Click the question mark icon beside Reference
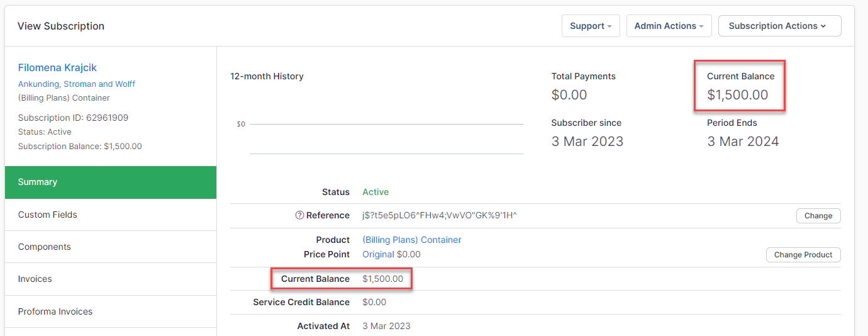This screenshot has height=336, width=868. tap(299, 215)
